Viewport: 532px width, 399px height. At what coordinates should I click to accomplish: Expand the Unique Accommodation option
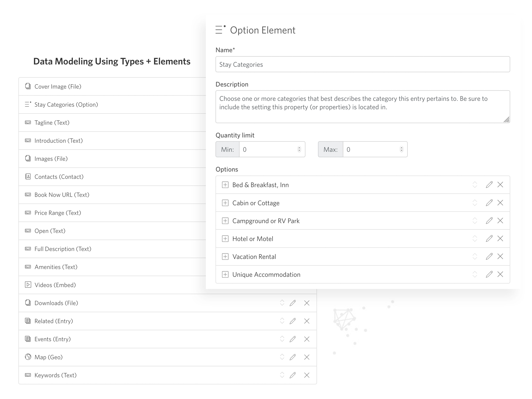tap(225, 274)
